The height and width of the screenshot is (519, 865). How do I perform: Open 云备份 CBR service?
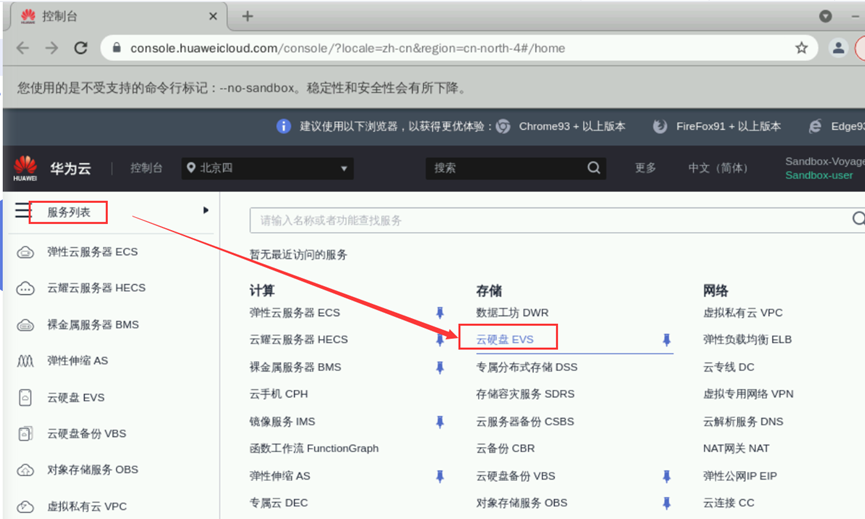[x=505, y=448]
